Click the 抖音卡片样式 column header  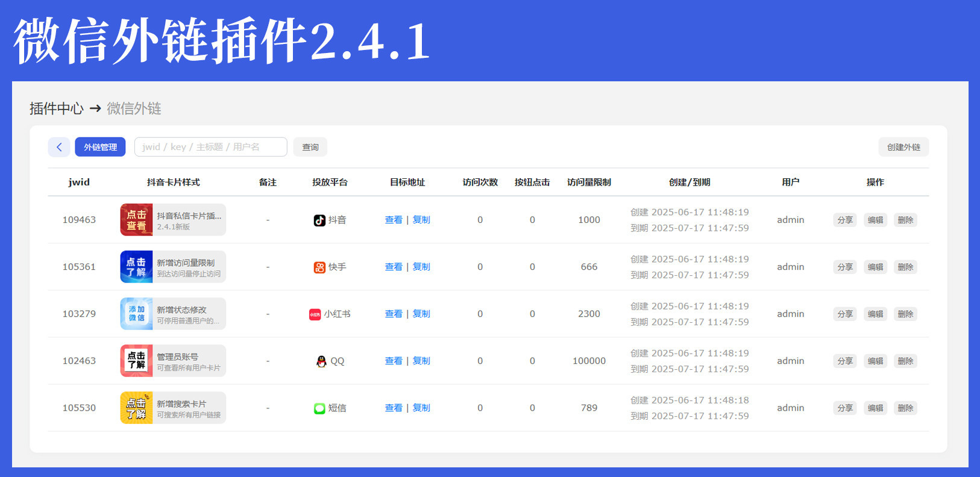pos(174,182)
